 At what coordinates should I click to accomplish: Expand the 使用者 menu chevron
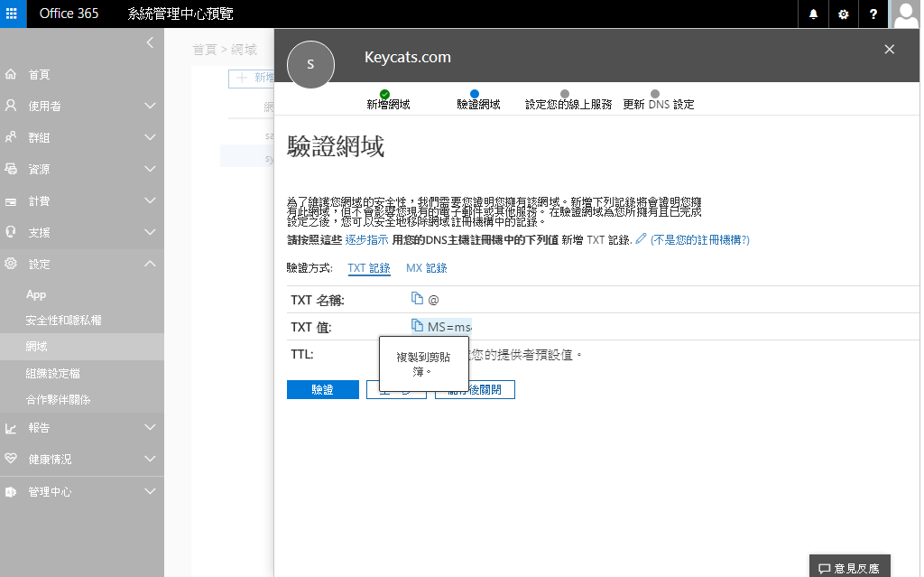(150, 106)
